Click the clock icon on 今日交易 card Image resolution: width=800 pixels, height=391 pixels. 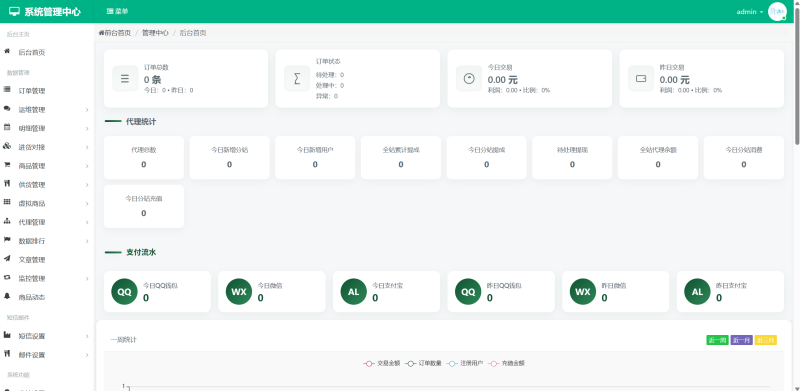tap(469, 79)
